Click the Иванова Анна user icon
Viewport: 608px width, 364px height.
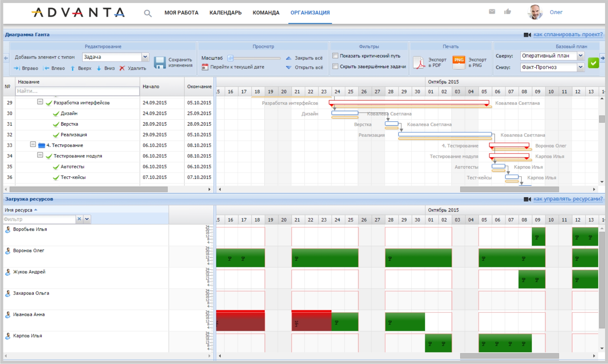(8, 315)
